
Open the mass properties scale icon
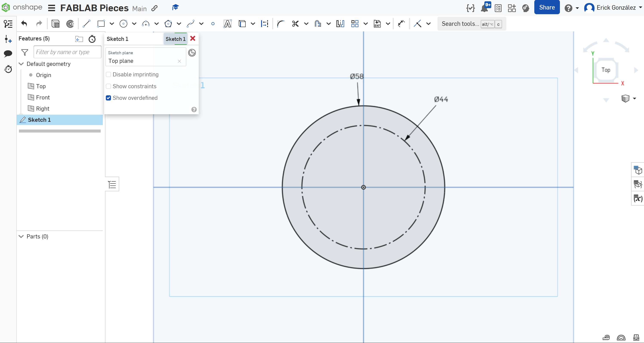(636, 337)
